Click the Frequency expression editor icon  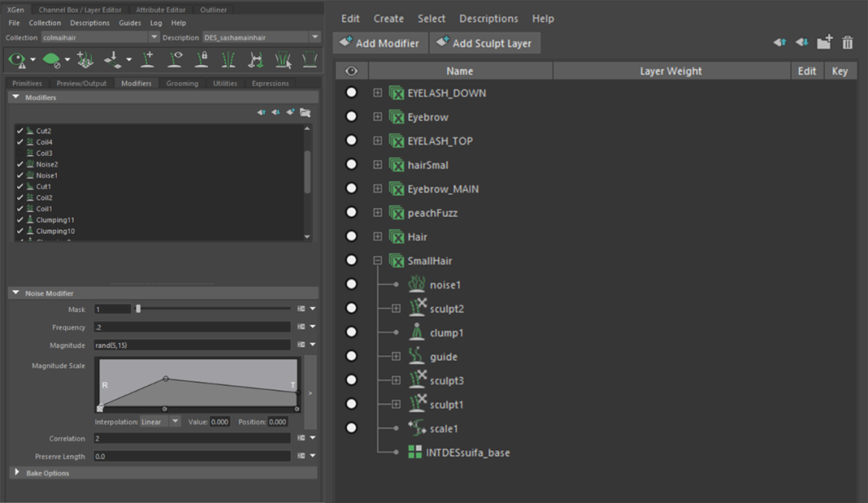pyautogui.click(x=301, y=327)
